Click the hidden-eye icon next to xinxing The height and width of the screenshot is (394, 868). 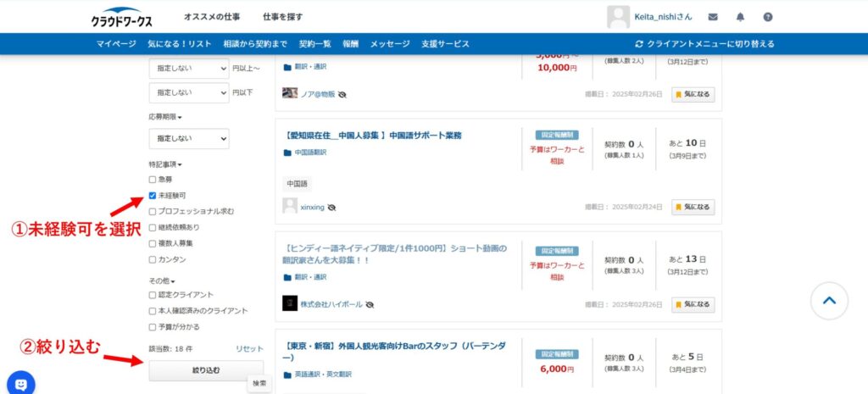pyautogui.click(x=331, y=208)
